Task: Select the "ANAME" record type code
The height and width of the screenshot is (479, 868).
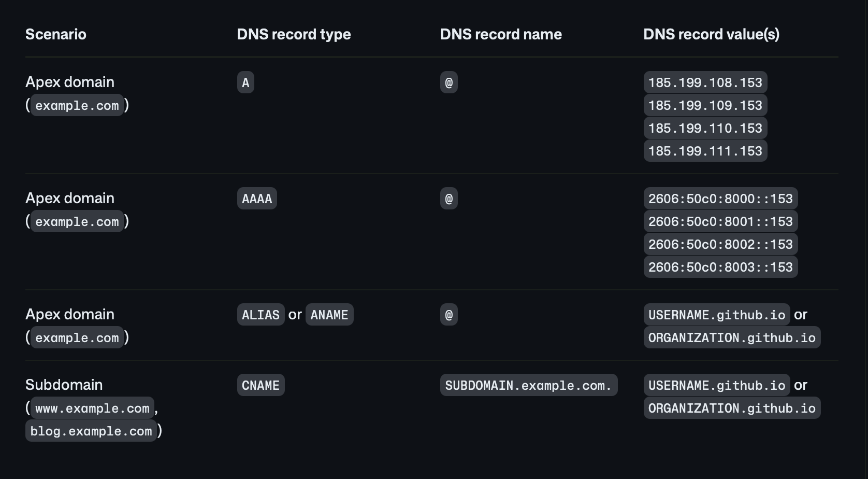Action: pyautogui.click(x=329, y=315)
